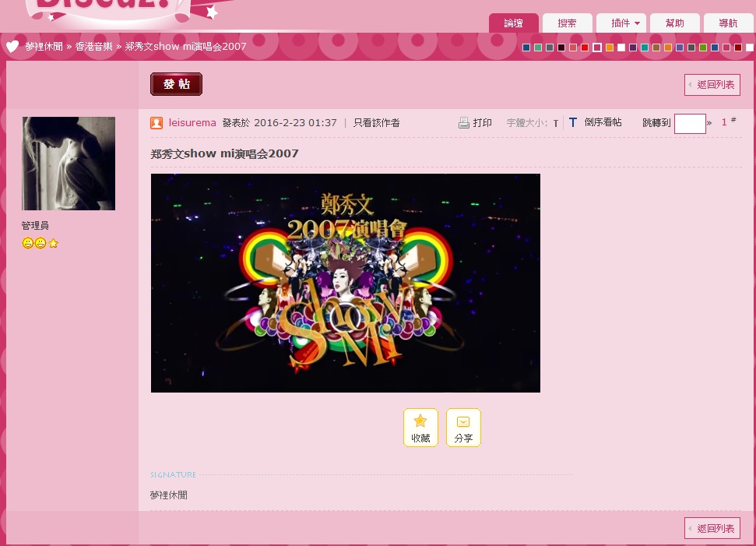This screenshot has height=546, width=756.
Task: Select the lime green color swatch
Action: (x=703, y=48)
